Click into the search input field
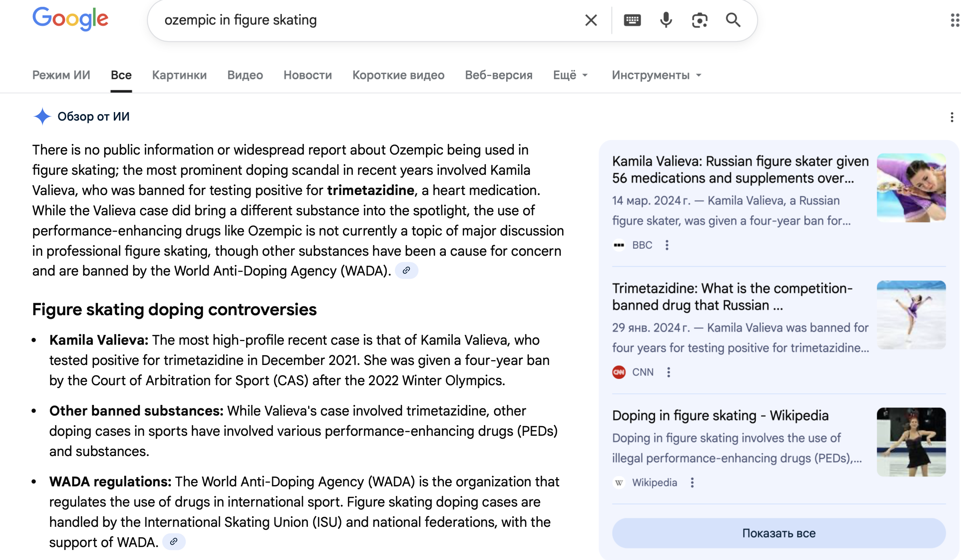The width and height of the screenshot is (961, 560). (364, 20)
